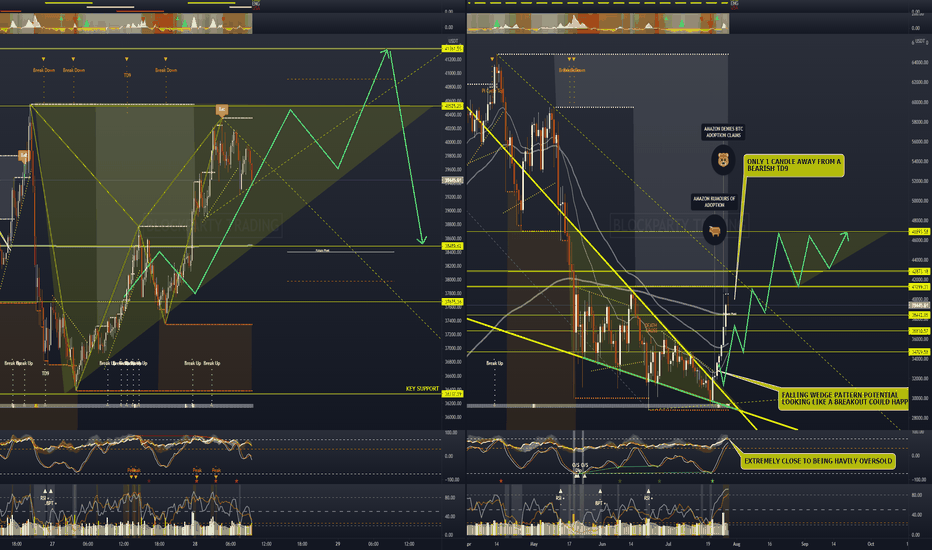This screenshot has width=932, height=550.
Task: Click the '28' date on left time axis
Action: (195, 544)
